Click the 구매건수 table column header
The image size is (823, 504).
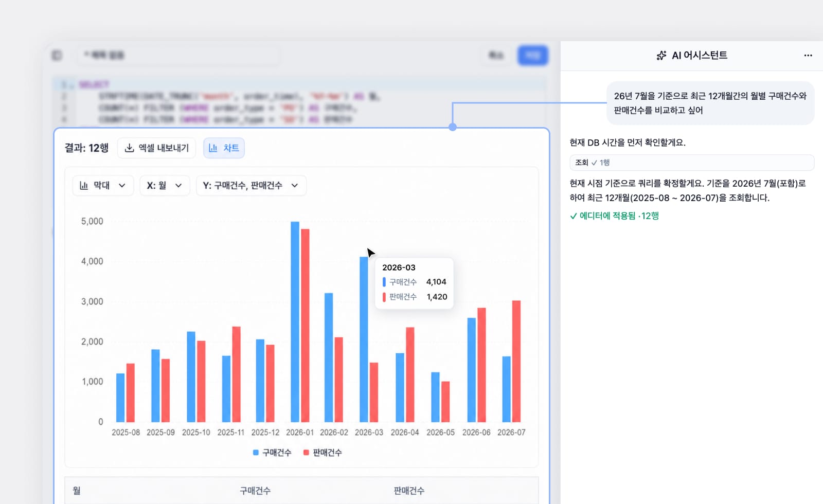[255, 491]
